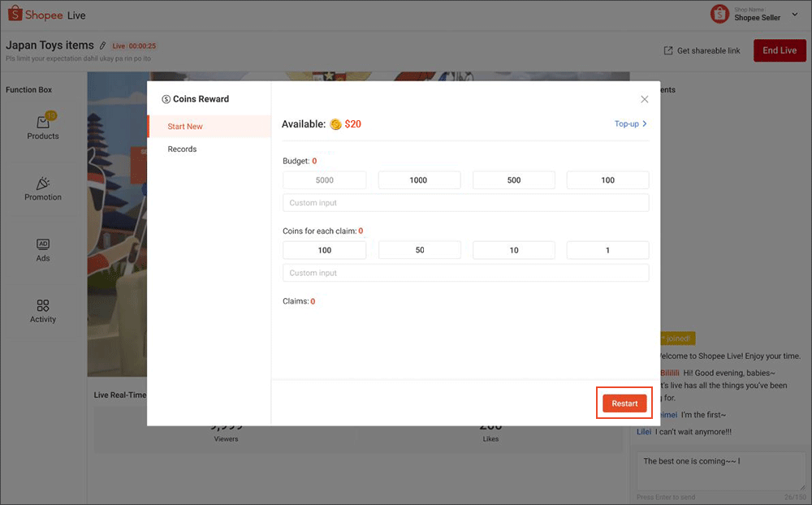Open the Ads panel
The image size is (812, 505).
[42, 252]
